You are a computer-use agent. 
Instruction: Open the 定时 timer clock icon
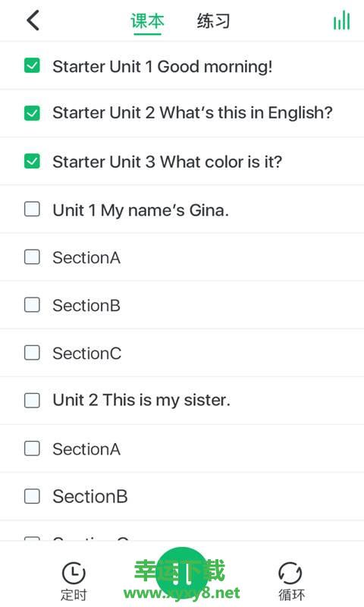tap(74, 574)
